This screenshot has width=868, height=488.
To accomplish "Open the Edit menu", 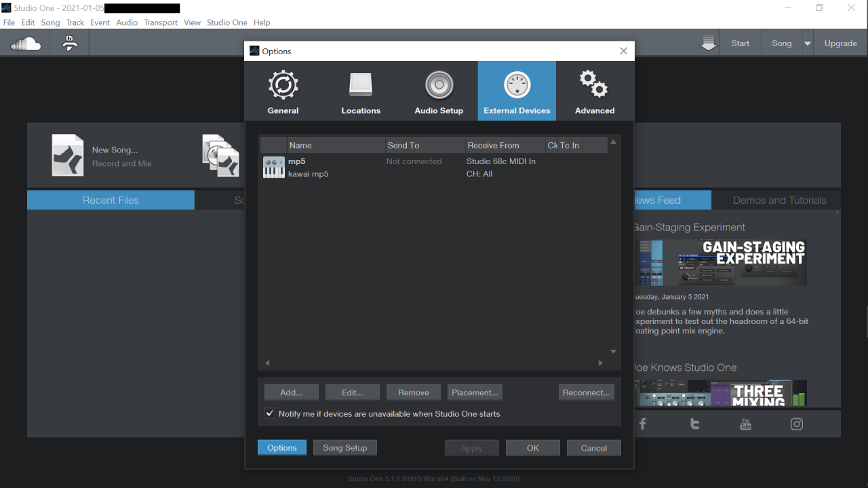I will (x=28, y=22).
